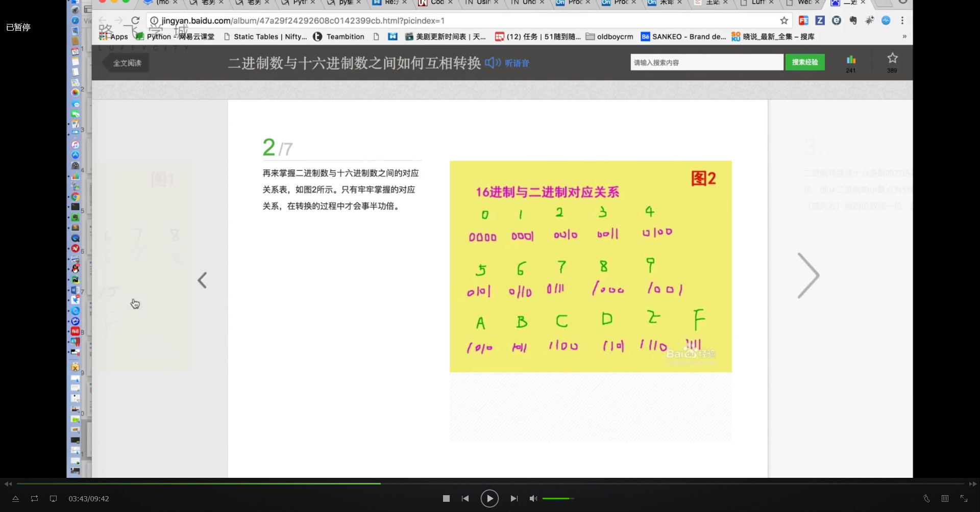Image resolution: width=980 pixels, height=512 pixels.
Task: Switch to the Cod browser tab
Action: point(436,3)
